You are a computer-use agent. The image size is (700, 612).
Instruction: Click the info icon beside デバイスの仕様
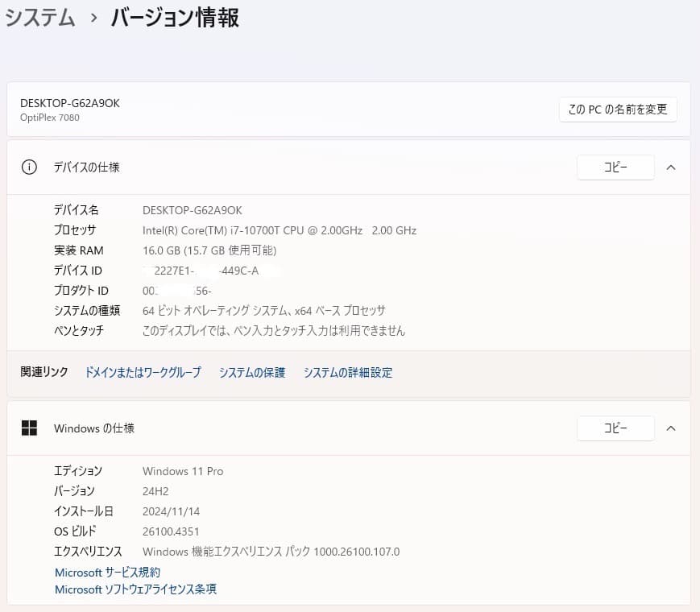point(29,167)
